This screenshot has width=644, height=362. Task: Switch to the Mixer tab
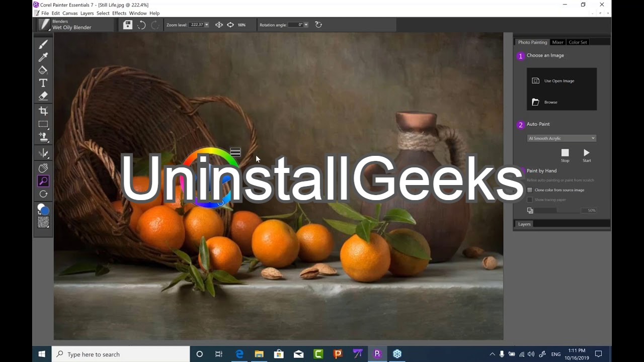coord(557,42)
